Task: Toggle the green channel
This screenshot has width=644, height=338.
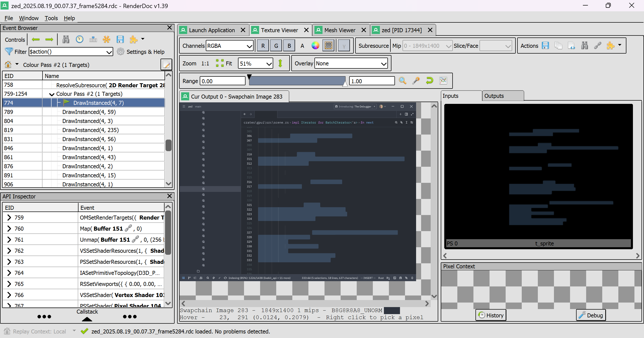Action: click(x=276, y=46)
